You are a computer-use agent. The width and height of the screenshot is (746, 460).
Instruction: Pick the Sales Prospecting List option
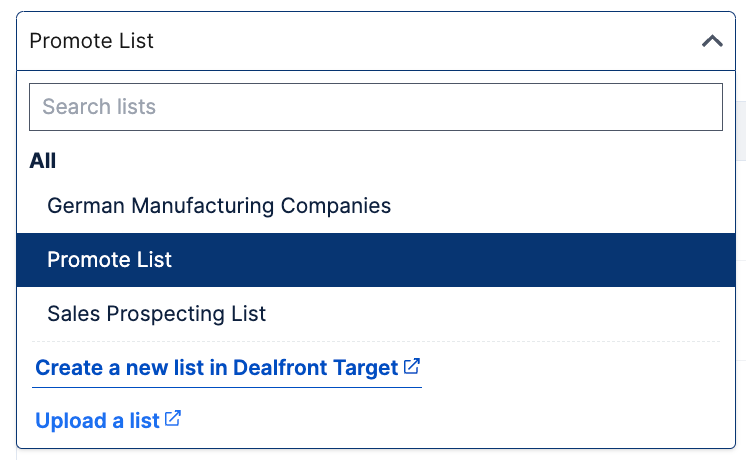[157, 314]
